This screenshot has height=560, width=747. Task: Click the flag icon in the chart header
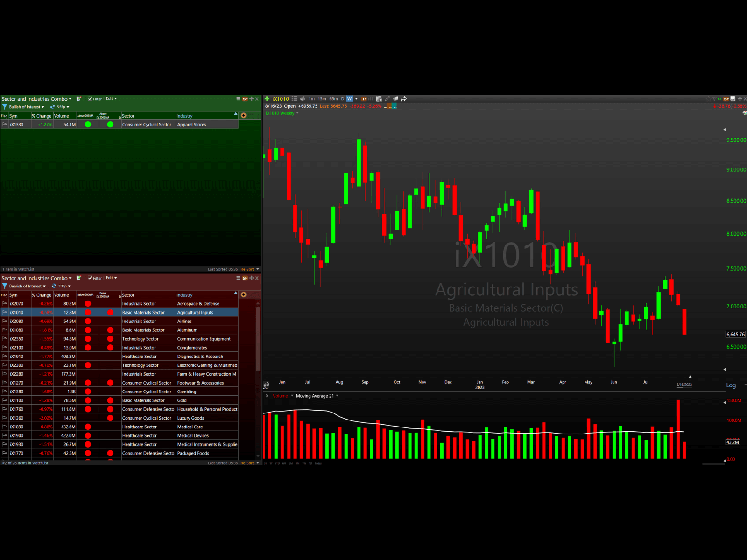(715, 98)
